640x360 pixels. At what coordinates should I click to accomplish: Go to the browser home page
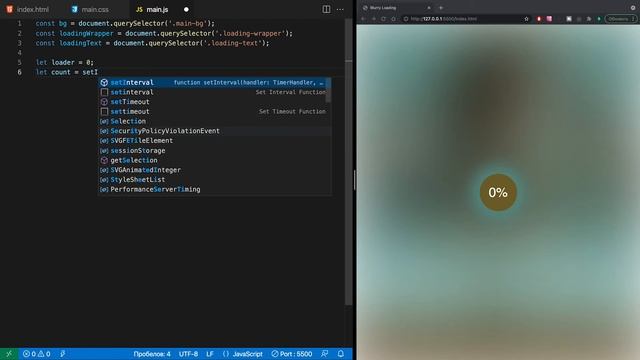[x=393, y=19]
